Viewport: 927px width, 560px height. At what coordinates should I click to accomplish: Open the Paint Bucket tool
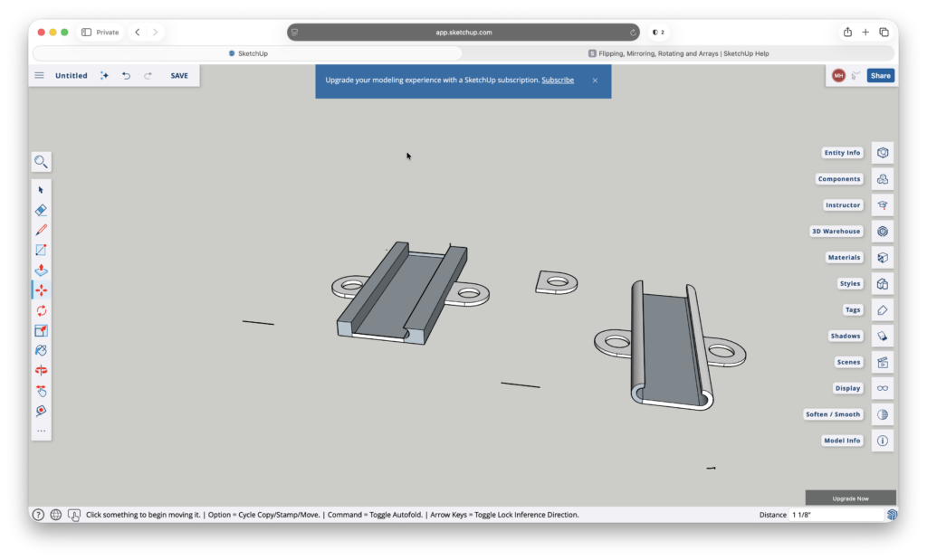tap(41, 350)
